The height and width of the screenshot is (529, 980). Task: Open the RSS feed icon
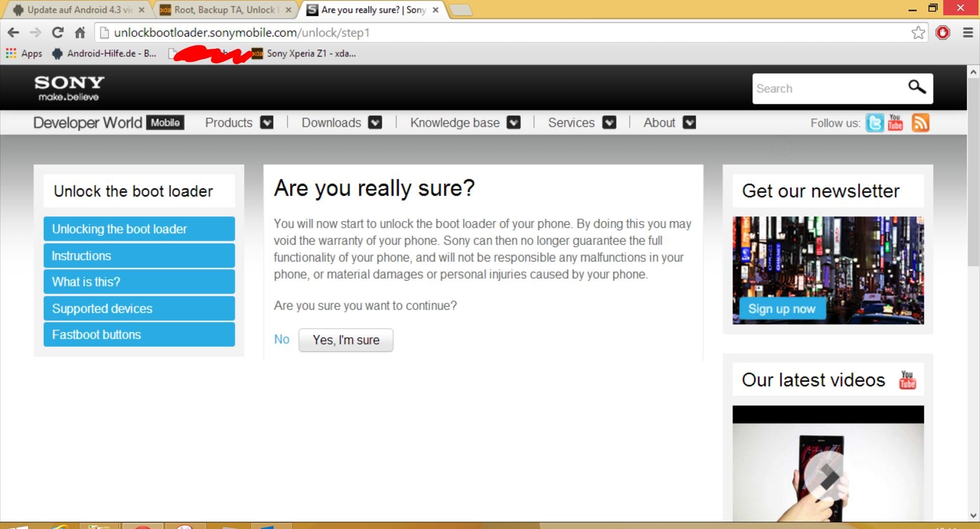pos(920,123)
